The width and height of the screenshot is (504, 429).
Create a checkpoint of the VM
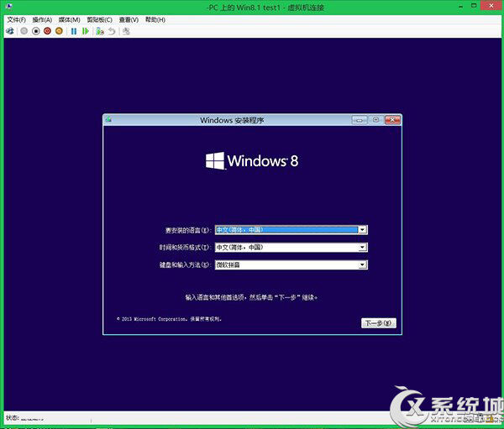[x=100, y=31]
